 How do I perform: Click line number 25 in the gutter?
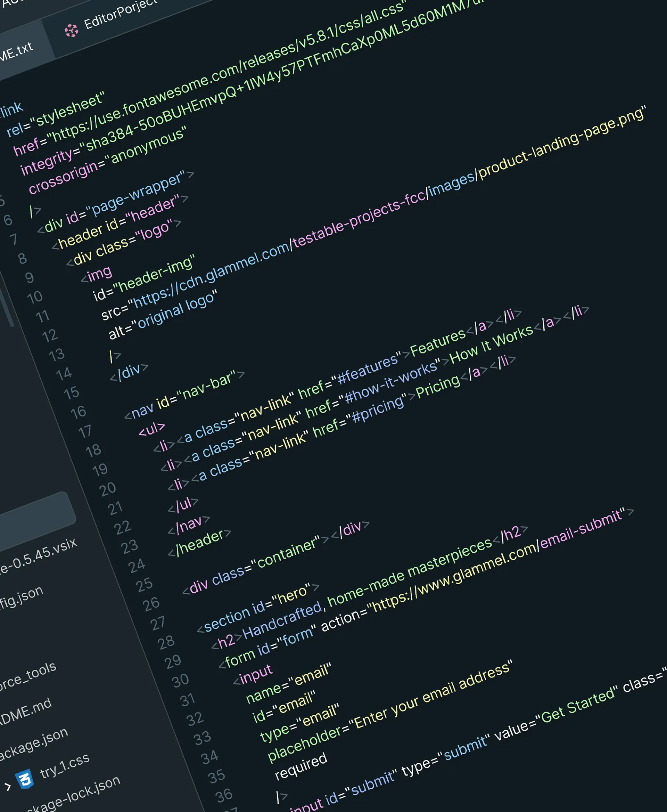(144, 584)
